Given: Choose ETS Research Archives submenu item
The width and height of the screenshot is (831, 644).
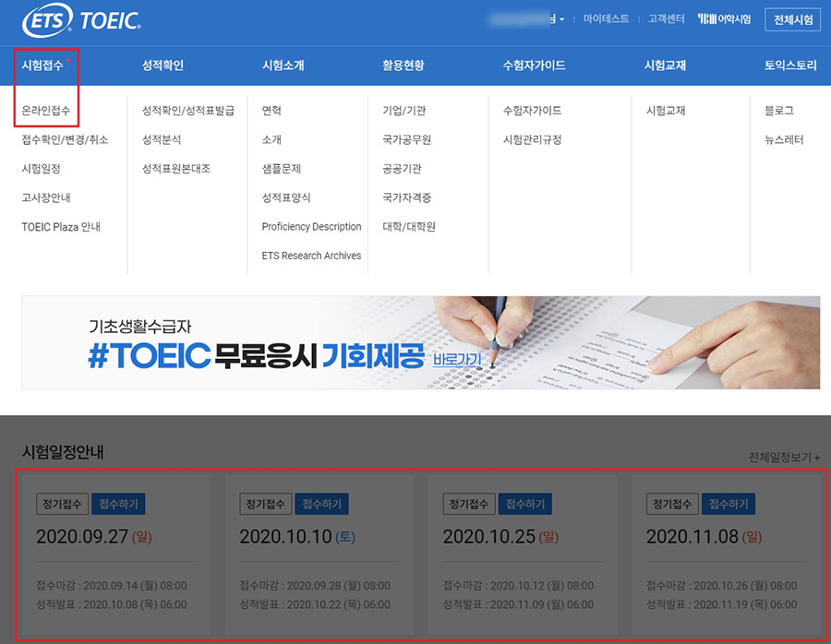Looking at the screenshot, I should tap(312, 256).
